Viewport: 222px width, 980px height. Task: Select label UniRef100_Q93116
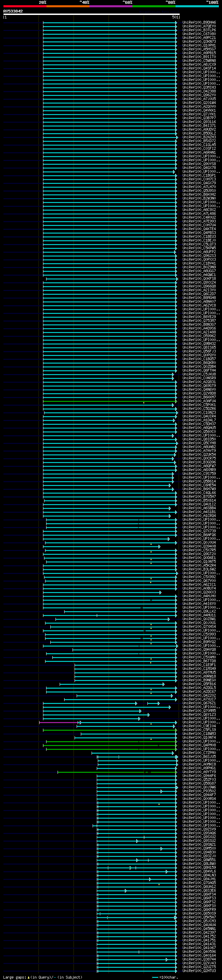point(199,122)
